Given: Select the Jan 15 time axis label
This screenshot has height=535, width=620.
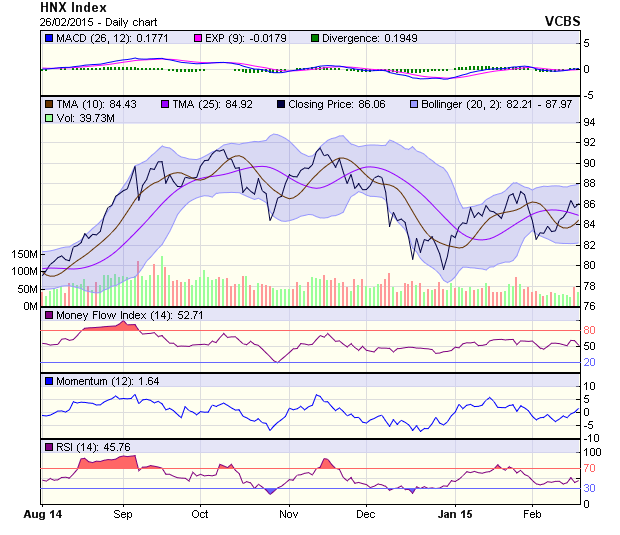Looking at the screenshot, I should (x=455, y=514).
